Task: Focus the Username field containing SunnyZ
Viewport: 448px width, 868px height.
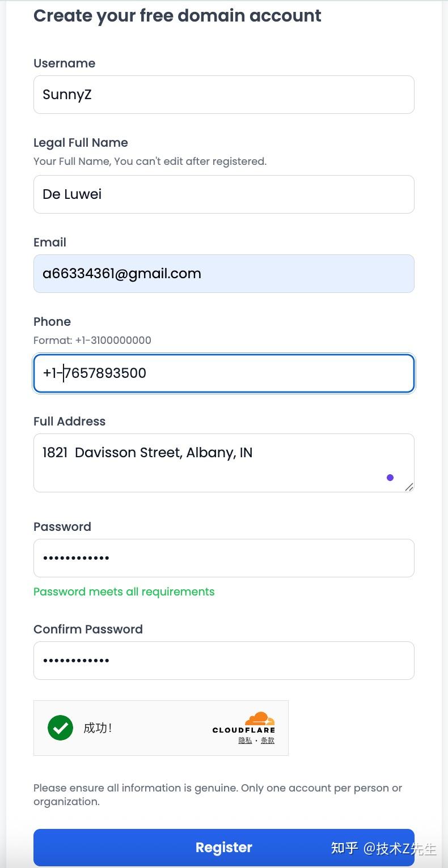Action: coord(223,95)
